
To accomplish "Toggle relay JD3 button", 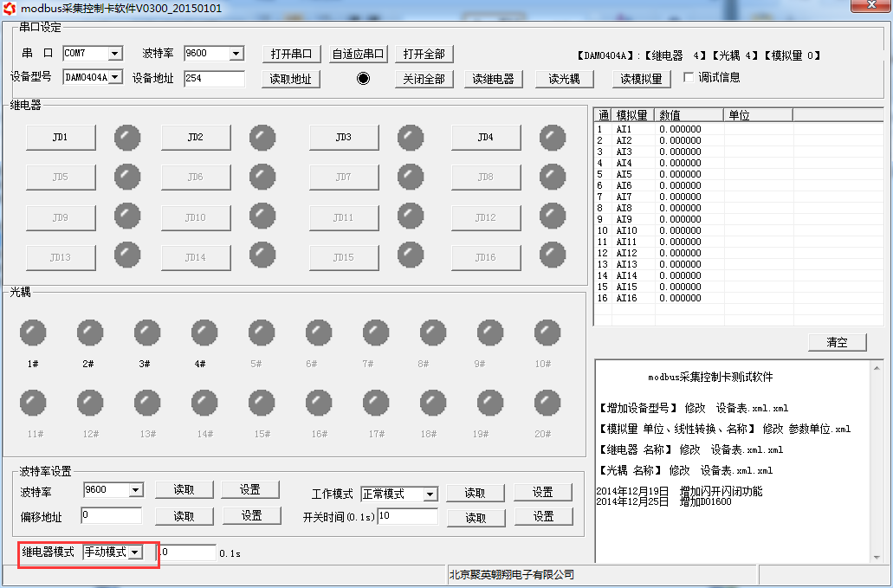I will click(343, 138).
